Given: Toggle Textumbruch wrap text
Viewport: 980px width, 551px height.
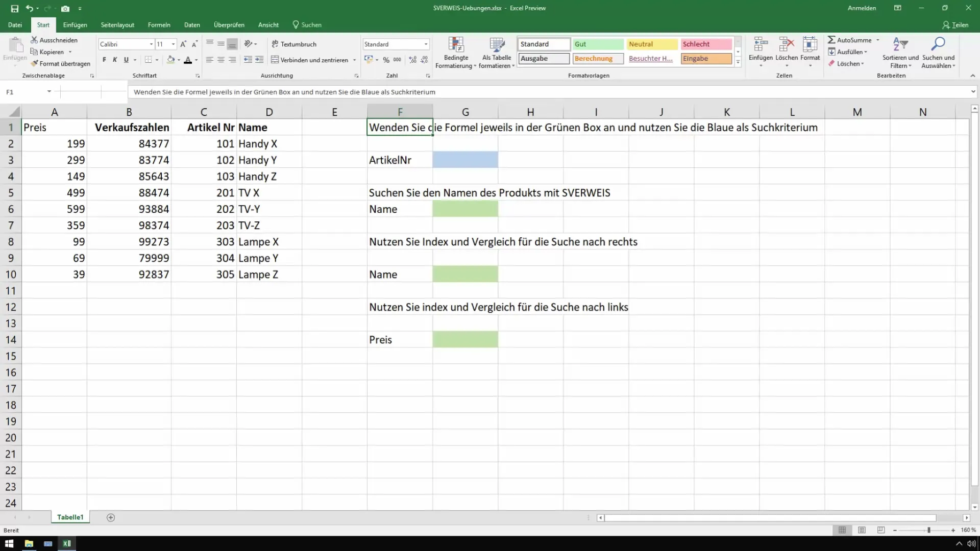Looking at the screenshot, I should 294,44.
